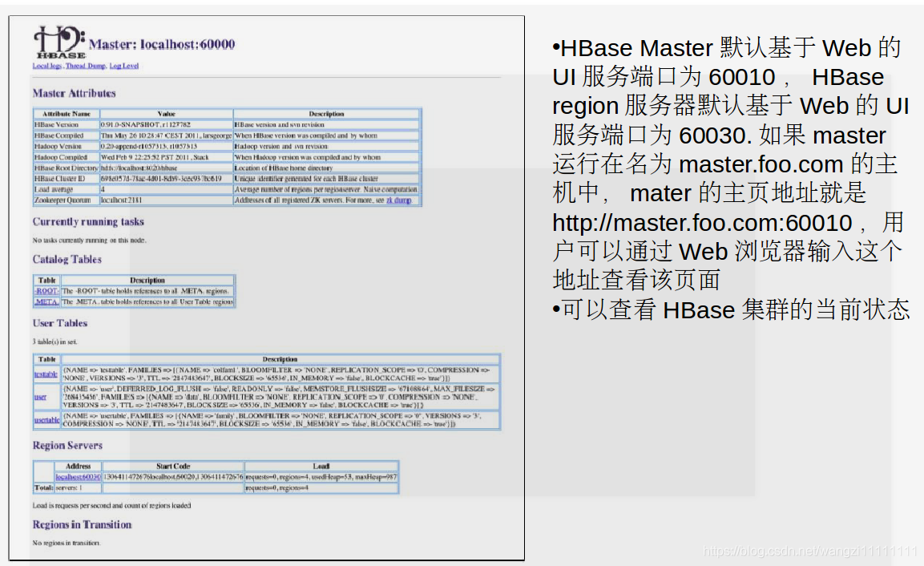Click the usertable description cell
The image size is (924, 566).
pos(280,420)
